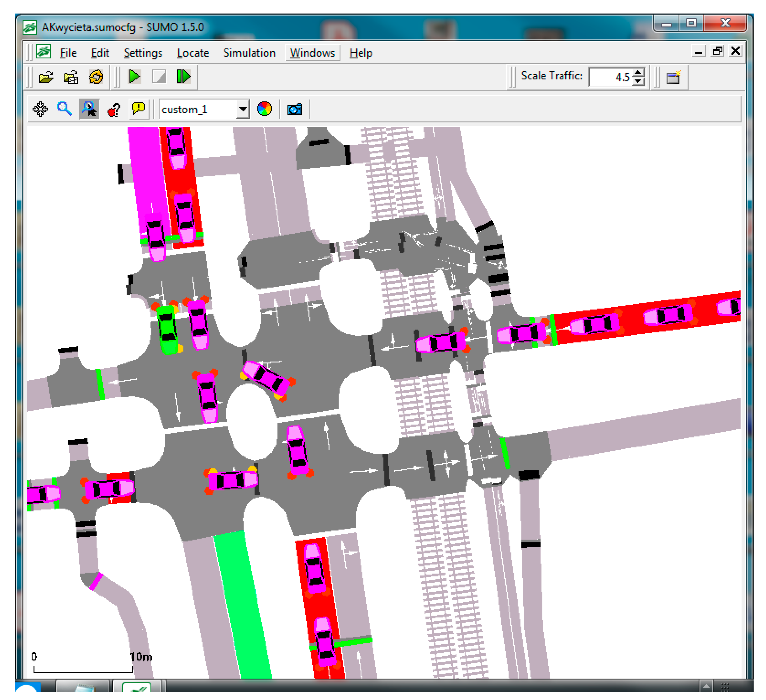The image size is (766, 700).
Task: Open the Locate menu
Action: click(193, 53)
